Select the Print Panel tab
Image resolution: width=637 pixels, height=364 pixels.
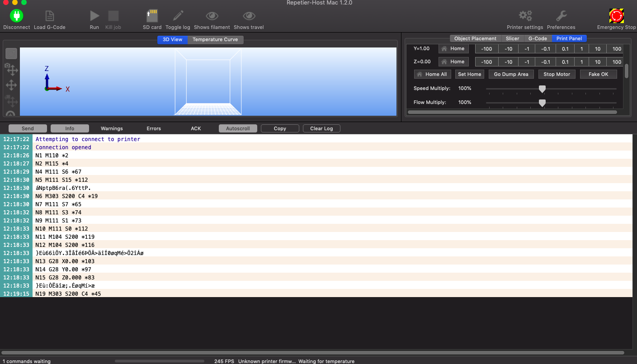pos(569,39)
